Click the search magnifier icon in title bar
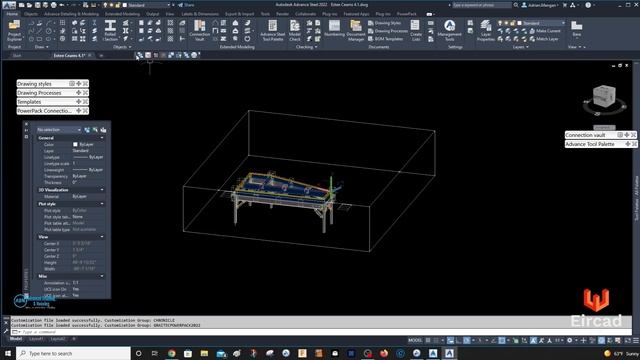Viewport: 640px width, 360px height. coord(516,5)
